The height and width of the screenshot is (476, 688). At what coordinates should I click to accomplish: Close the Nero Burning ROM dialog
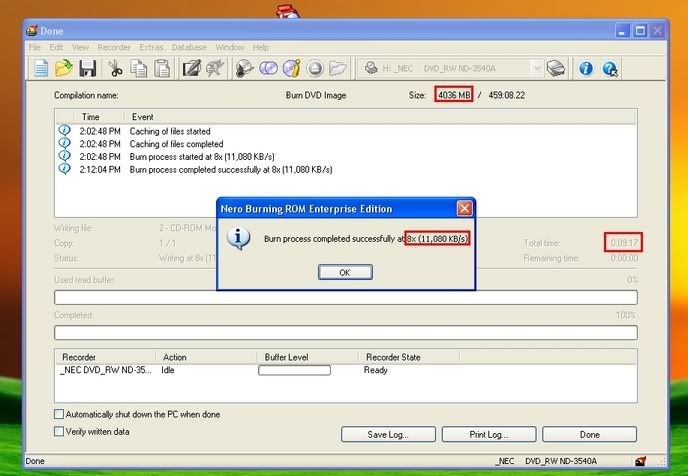tap(464, 208)
